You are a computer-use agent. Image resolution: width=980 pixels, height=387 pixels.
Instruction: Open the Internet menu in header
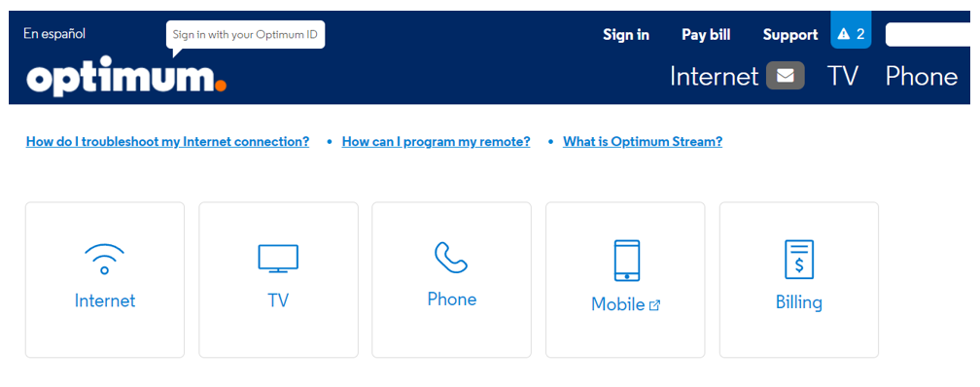click(x=714, y=76)
